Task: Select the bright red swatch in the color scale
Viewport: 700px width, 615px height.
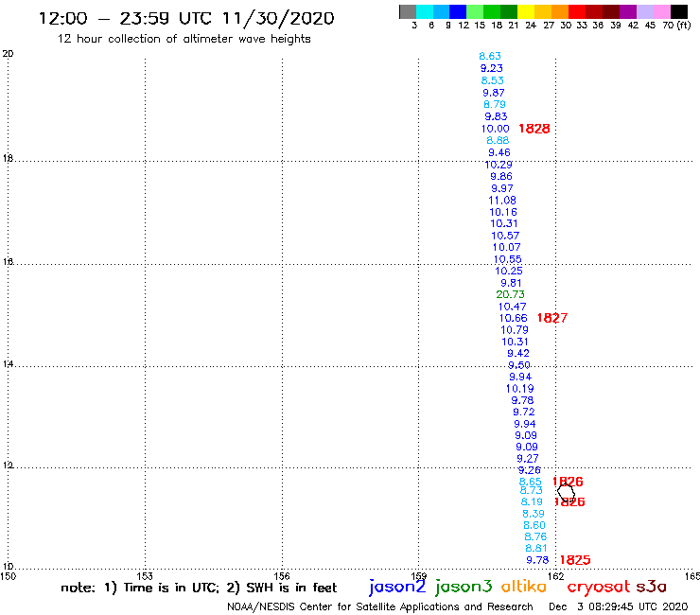Action: [x=577, y=11]
